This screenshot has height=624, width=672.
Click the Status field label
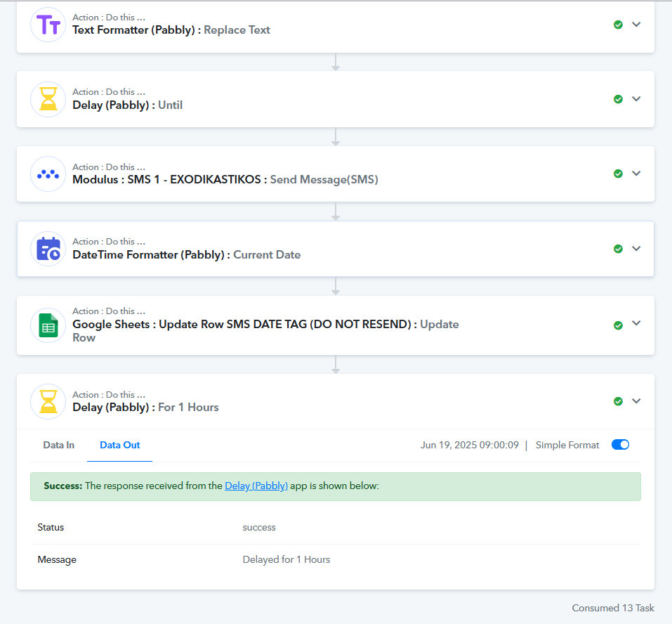click(51, 528)
